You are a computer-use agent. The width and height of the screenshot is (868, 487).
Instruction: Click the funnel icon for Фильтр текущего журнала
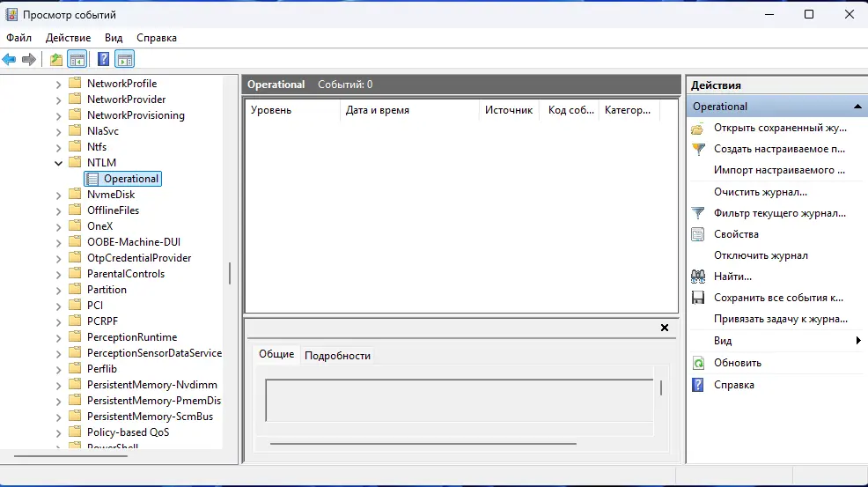coord(698,213)
